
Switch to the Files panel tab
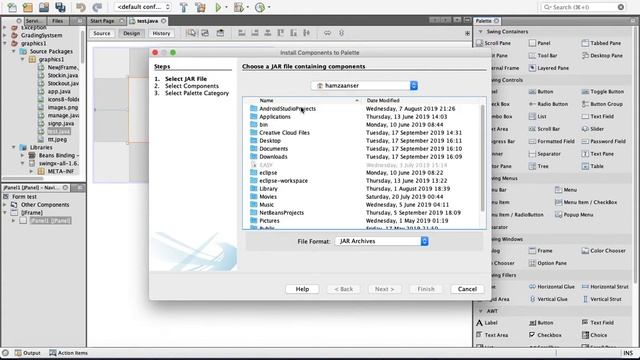pyautogui.click(x=58, y=21)
